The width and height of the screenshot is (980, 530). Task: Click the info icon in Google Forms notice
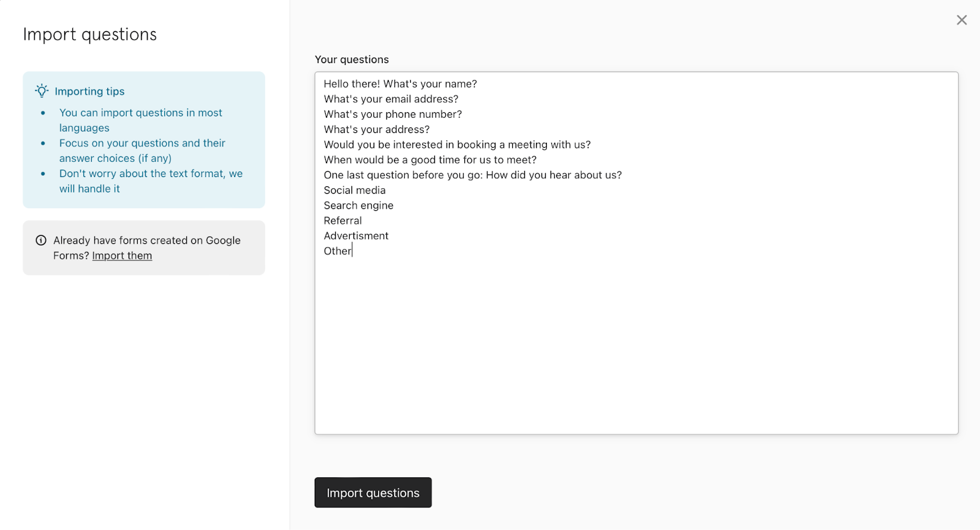click(x=41, y=240)
